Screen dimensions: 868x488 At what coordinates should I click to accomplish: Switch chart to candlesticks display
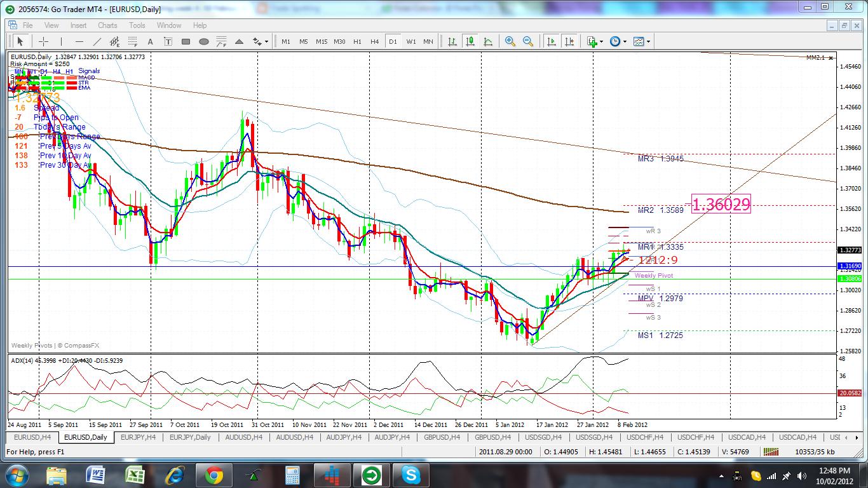coord(470,41)
